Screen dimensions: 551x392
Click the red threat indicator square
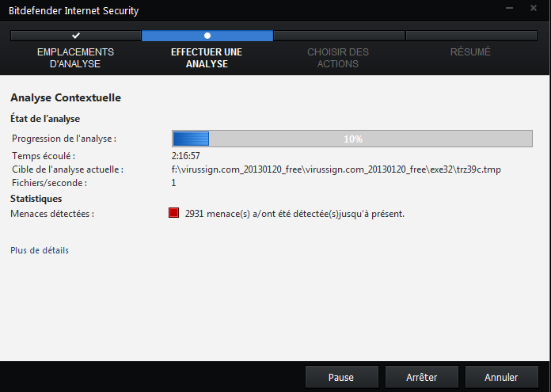pyautogui.click(x=173, y=213)
